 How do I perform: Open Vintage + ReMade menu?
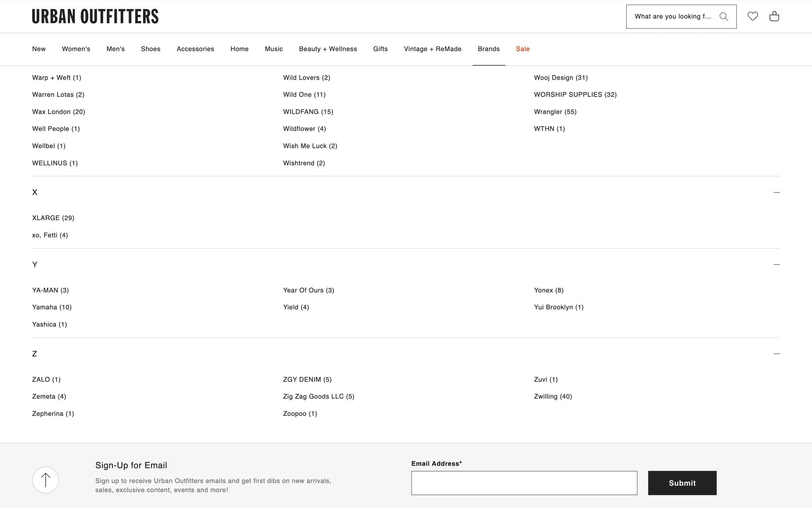pyautogui.click(x=433, y=49)
